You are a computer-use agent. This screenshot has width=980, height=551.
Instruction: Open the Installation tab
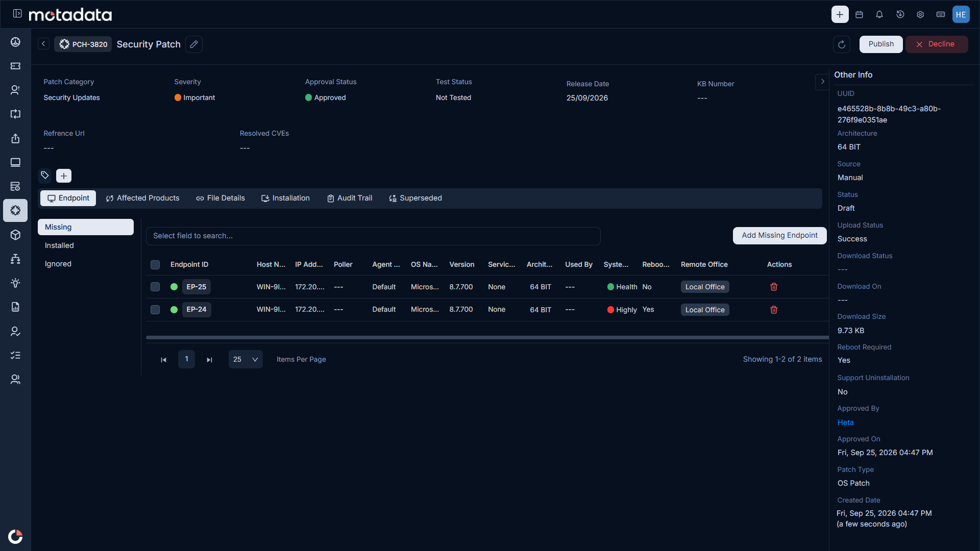point(285,198)
